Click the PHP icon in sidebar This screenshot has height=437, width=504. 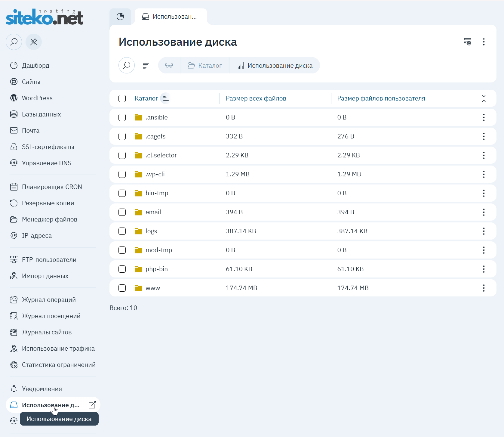tap(14, 421)
